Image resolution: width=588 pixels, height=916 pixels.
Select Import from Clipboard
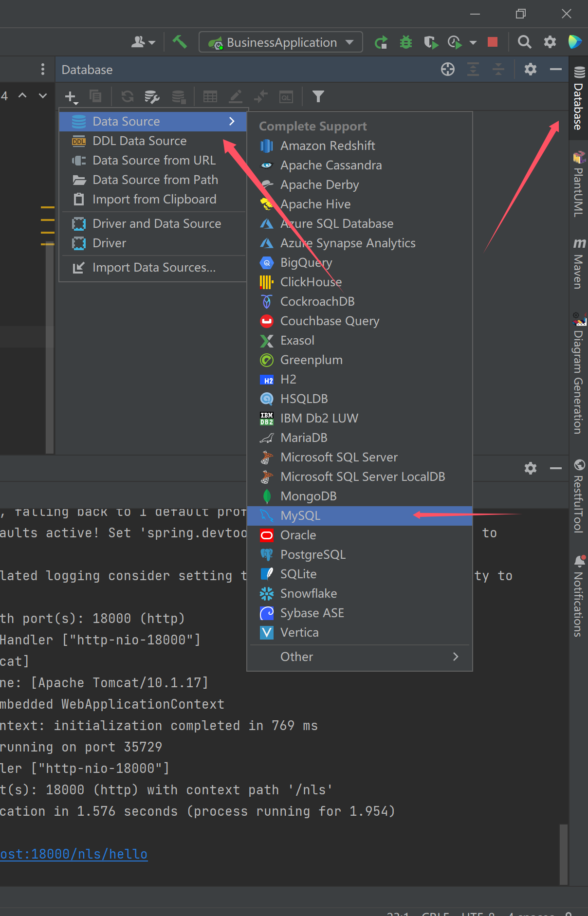pos(153,199)
